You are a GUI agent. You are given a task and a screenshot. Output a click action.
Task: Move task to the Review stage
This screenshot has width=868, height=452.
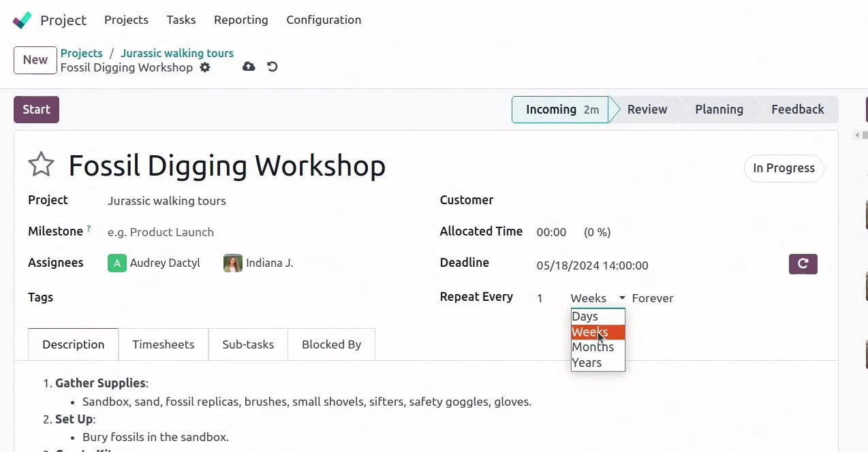(x=647, y=110)
